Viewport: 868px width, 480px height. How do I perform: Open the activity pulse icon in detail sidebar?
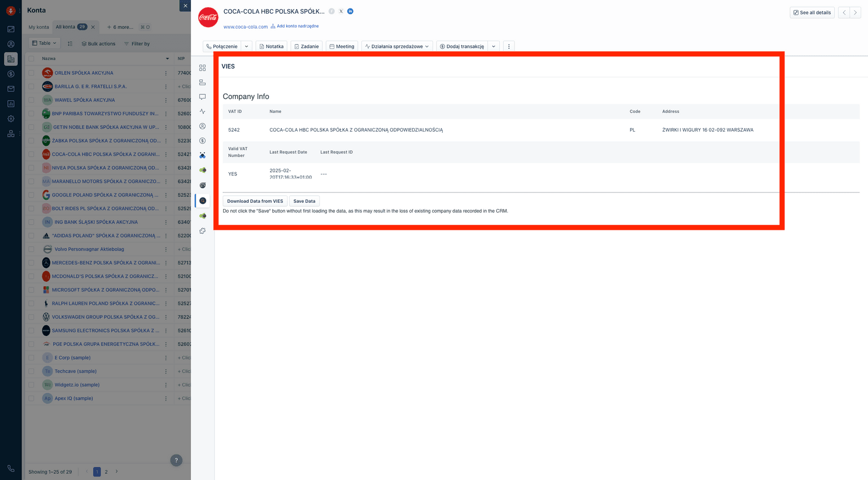pyautogui.click(x=202, y=112)
